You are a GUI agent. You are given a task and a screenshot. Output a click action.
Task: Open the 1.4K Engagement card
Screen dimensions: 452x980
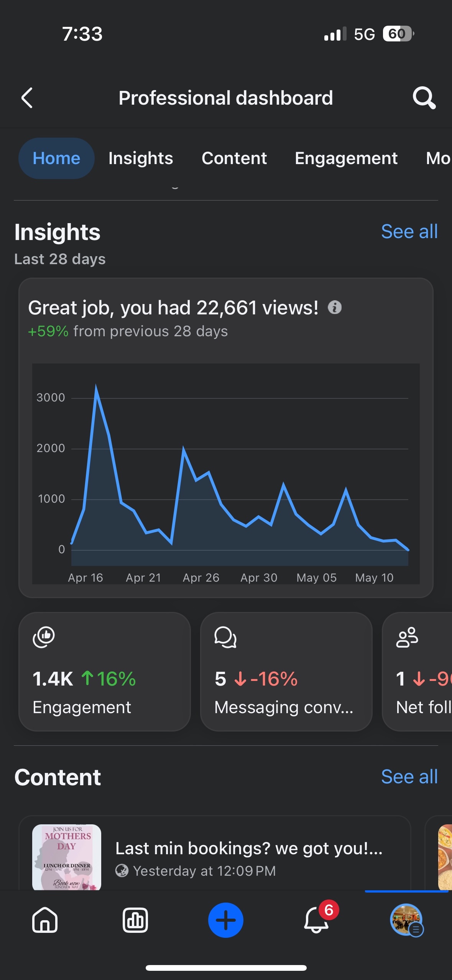(x=105, y=671)
